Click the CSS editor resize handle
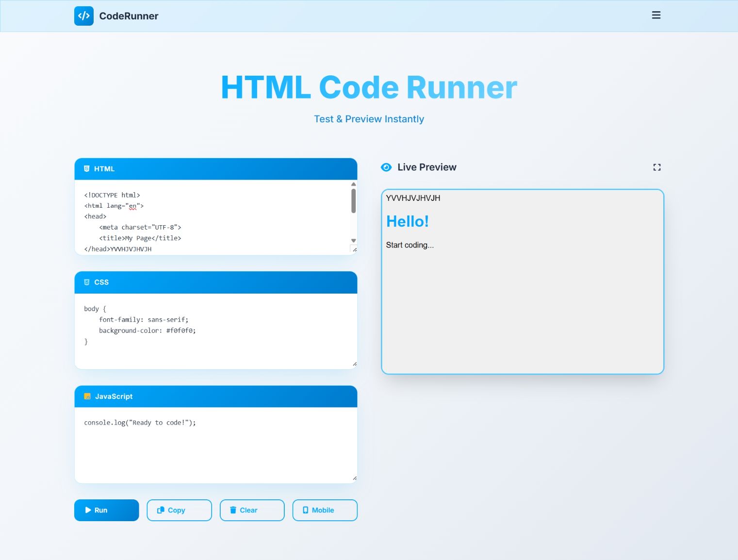The width and height of the screenshot is (738, 560). tap(354, 364)
